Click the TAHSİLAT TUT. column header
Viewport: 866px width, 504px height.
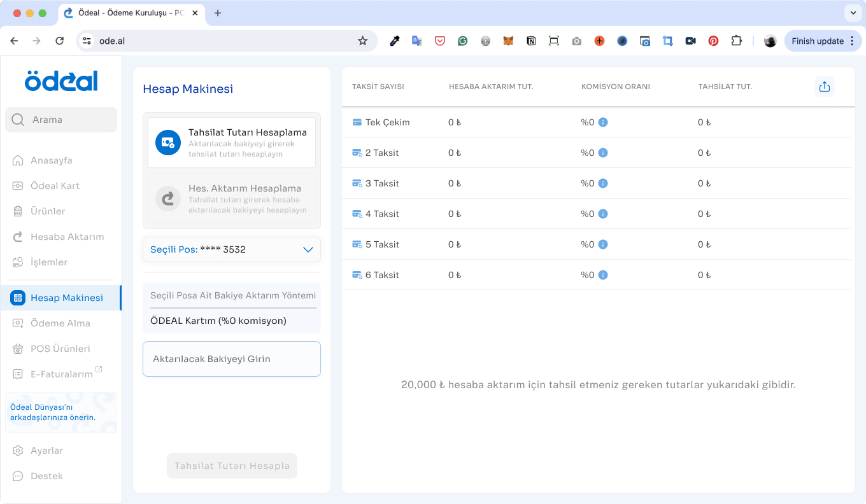coord(725,87)
